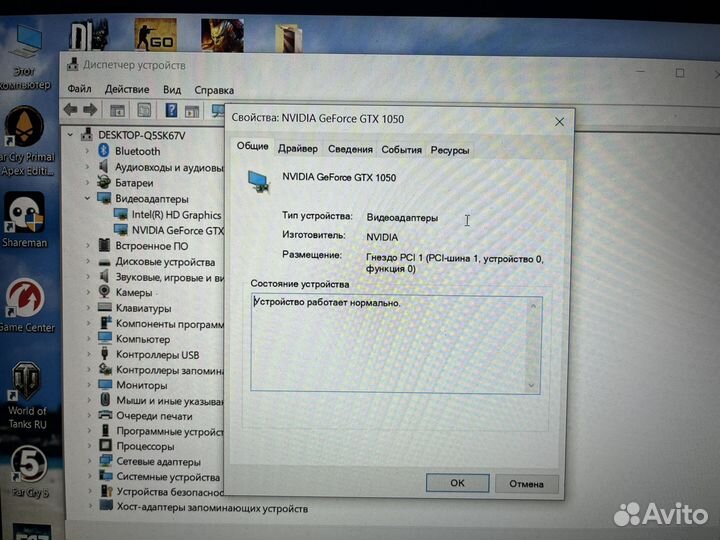This screenshot has width=720, height=540.
Task: Select the Батареи category icon
Action: tap(104, 182)
